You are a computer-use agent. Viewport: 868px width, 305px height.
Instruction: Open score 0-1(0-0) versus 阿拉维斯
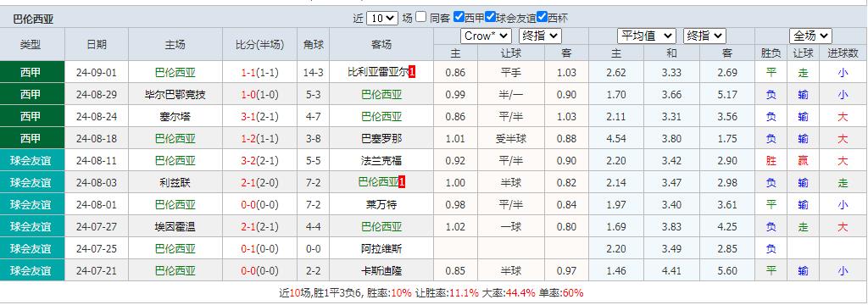pos(260,249)
